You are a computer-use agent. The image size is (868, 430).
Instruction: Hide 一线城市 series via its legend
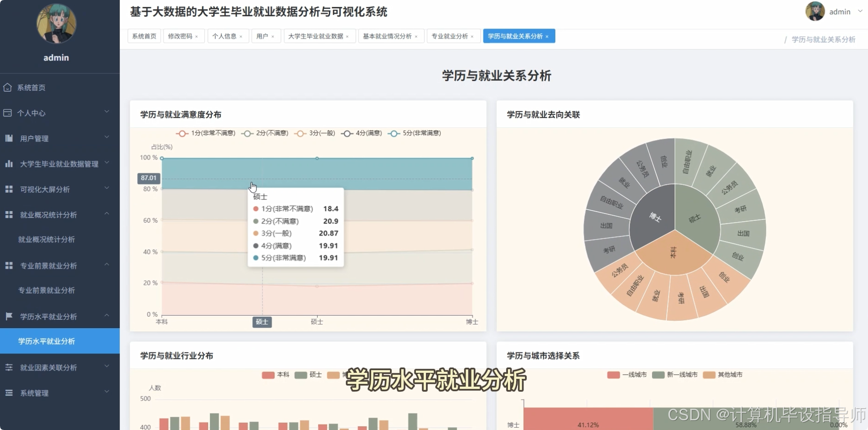tap(625, 375)
